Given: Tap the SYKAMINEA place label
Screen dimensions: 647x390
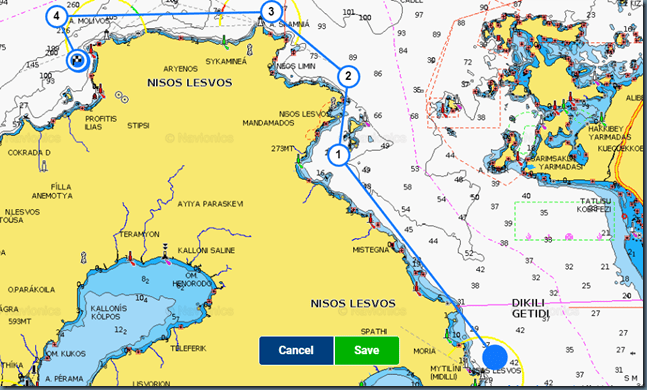Looking at the screenshot, I should [x=226, y=61].
